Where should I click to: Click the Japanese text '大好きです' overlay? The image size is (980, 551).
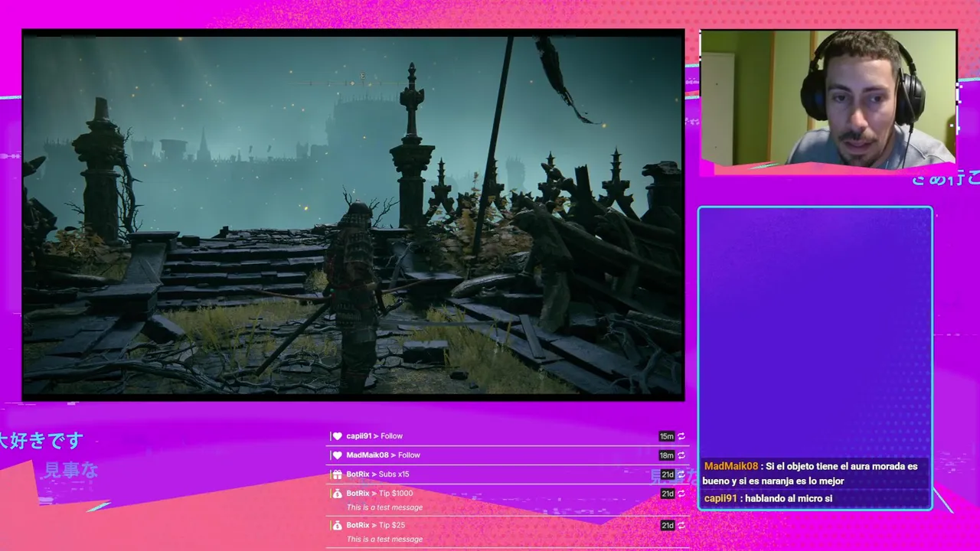click(x=41, y=441)
